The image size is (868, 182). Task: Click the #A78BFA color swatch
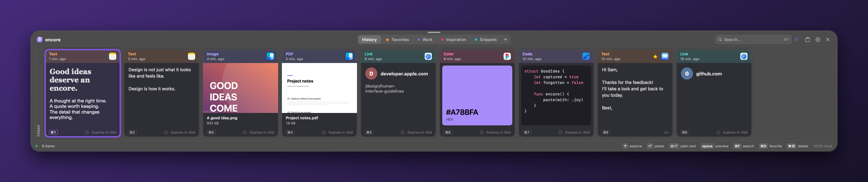point(477,95)
